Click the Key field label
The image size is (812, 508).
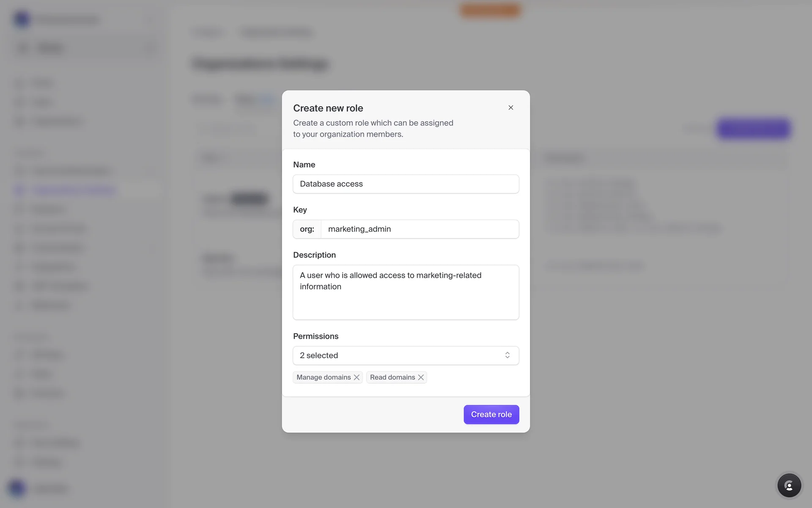coord(300,210)
